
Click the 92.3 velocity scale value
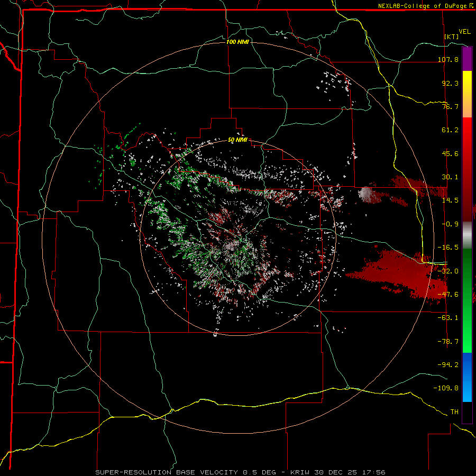[x=450, y=83]
